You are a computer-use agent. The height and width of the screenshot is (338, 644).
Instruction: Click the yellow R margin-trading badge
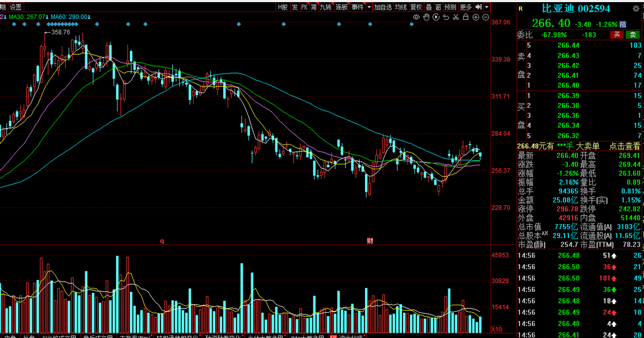[520, 8]
